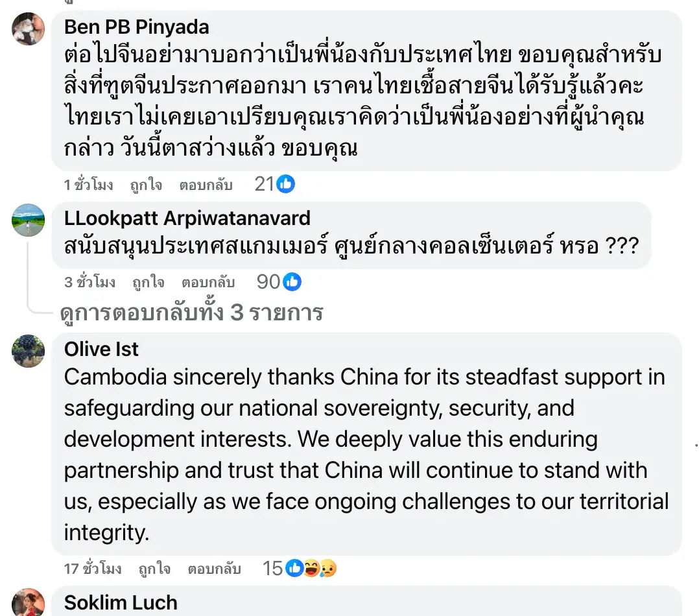Image resolution: width=699 pixels, height=616 pixels.
Task: Open Ben PB Pinyada's profile name link
Action: pos(137,27)
